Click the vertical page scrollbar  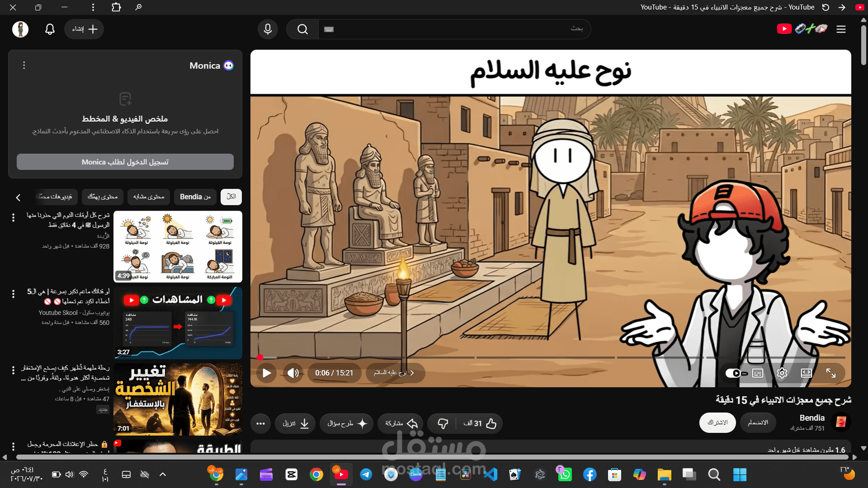coord(863,45)
